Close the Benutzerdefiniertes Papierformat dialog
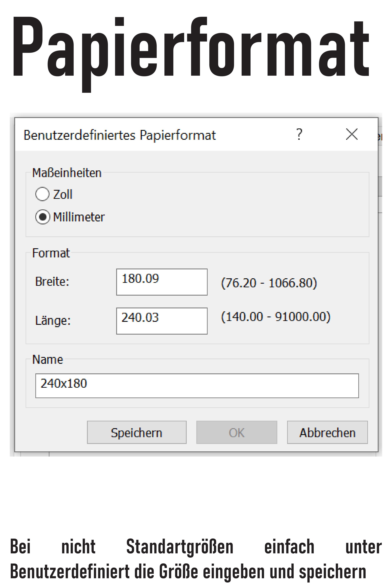The width and height of the screenshot is (392, 588). (x=352, y=134)
